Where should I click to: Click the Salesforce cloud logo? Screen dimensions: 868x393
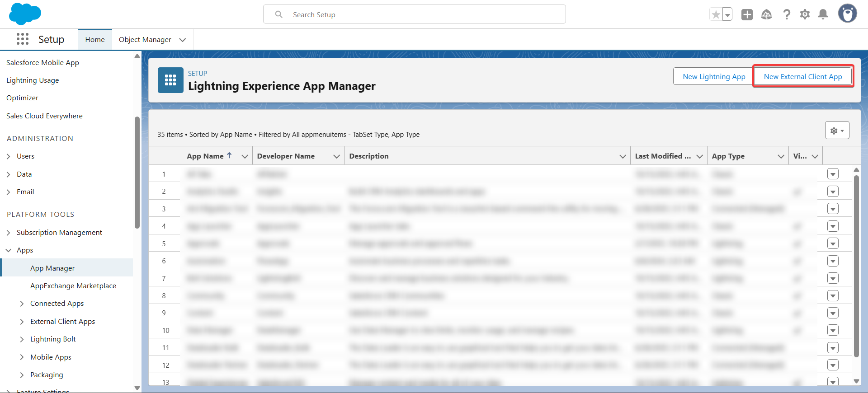pos(25,14)
